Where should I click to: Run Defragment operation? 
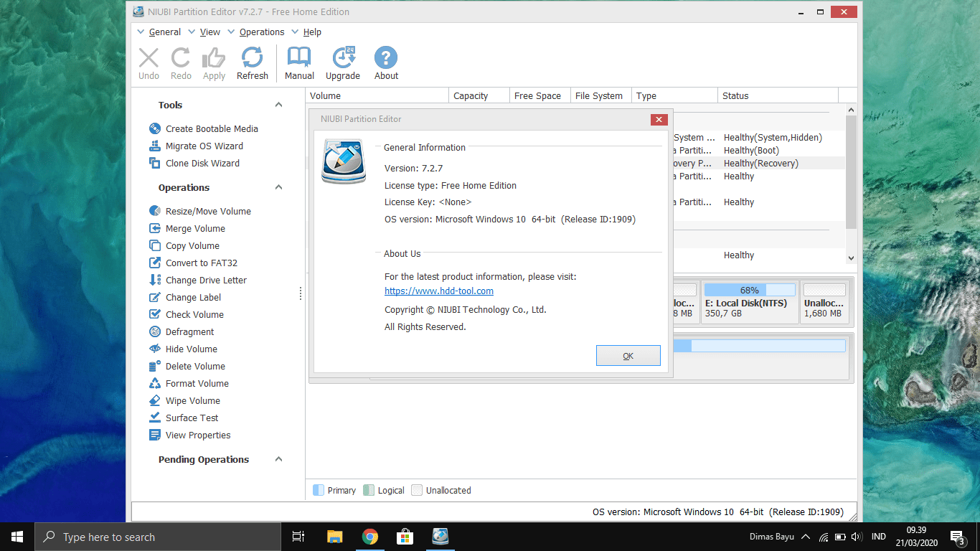pyautogui.click(x=189, y=331)
